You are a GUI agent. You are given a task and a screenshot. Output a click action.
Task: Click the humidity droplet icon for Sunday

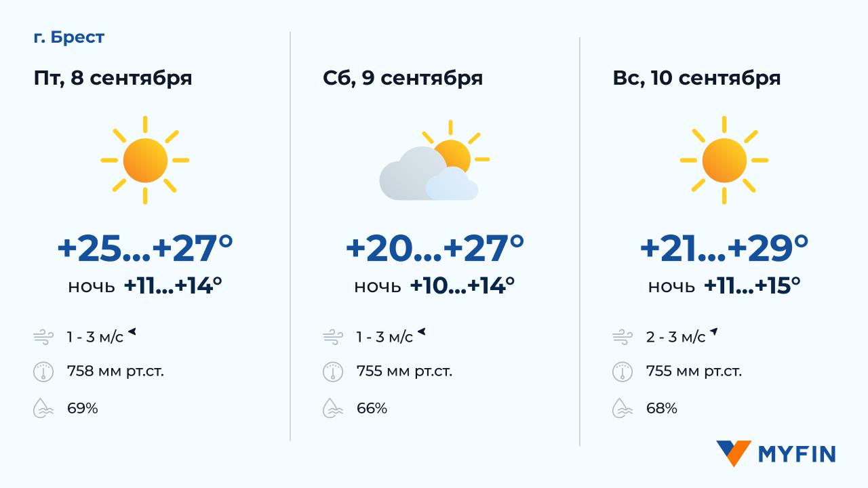[622, 409]
